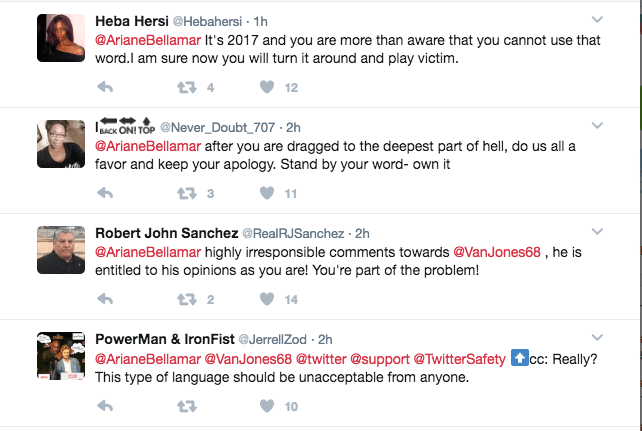
Task: Like Robert John Sanchez's tweet
Action: coord(267,299)
